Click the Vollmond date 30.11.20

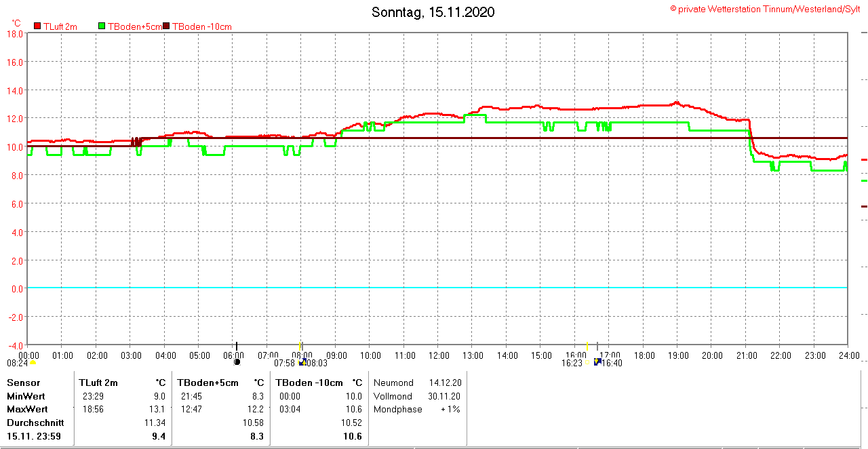445,396
